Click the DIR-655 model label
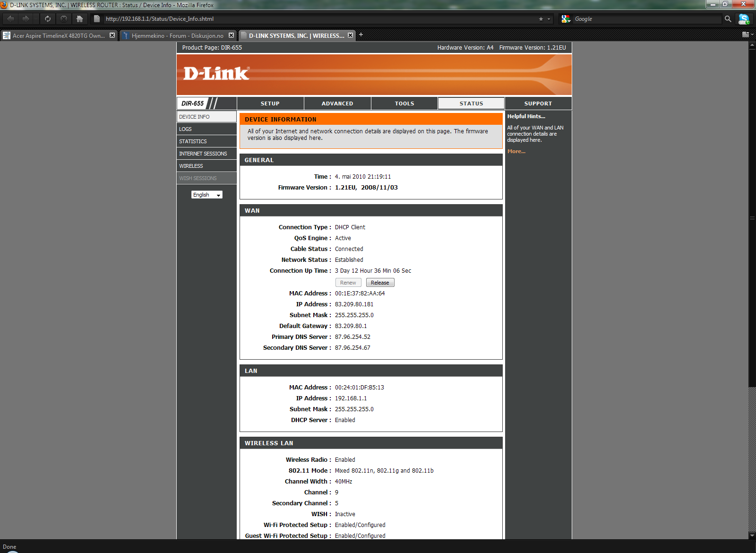Screen dimensions: 756x553 point(192,104)
